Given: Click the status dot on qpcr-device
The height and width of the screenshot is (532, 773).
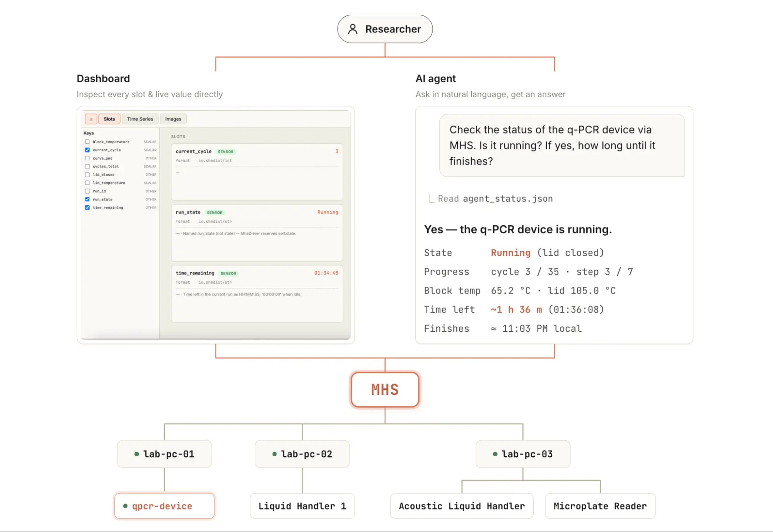Looking at the screenshot, I should point(125,506).
